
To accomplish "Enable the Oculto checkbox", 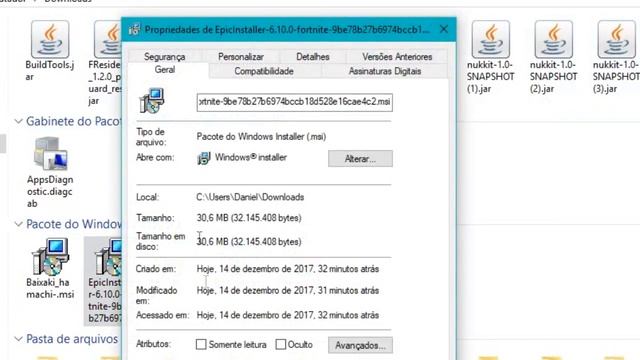I will pos(280,344).
